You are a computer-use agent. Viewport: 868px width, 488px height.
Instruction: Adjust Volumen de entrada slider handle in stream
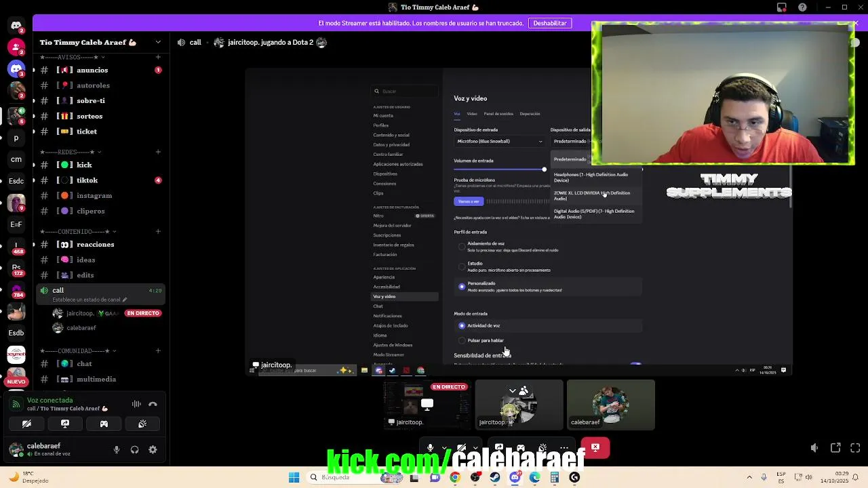point(544,169)
